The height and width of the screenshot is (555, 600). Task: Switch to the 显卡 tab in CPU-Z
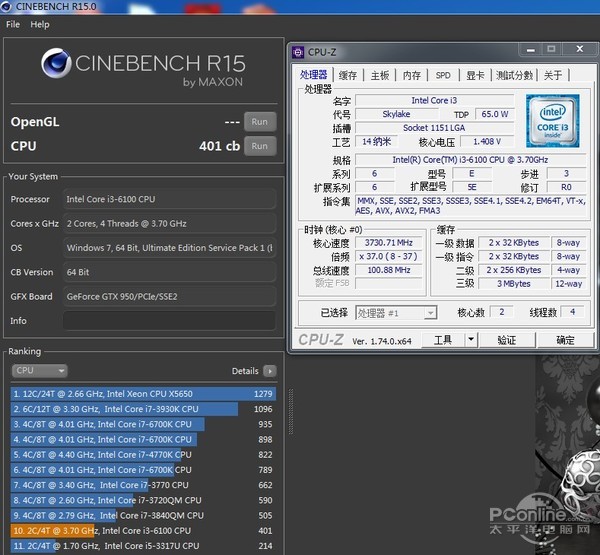(475, 75)
